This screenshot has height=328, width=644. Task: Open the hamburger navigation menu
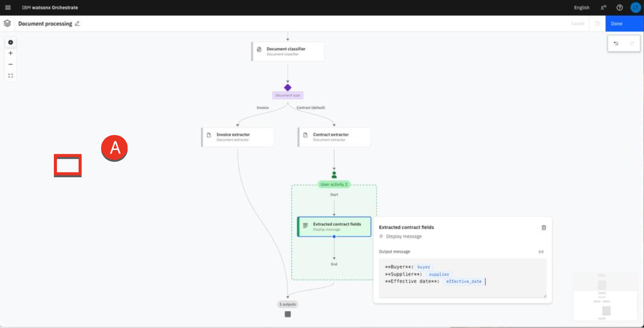[x=8, y=7]
